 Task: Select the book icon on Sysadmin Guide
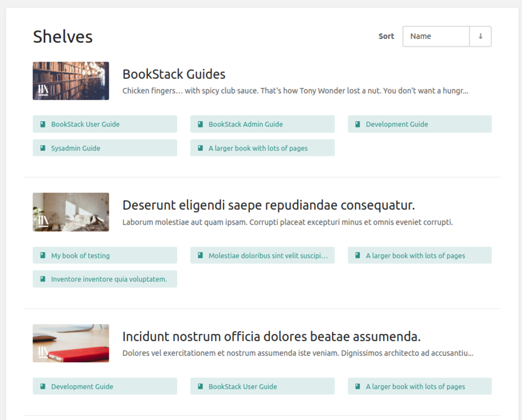tap(43, 148)
